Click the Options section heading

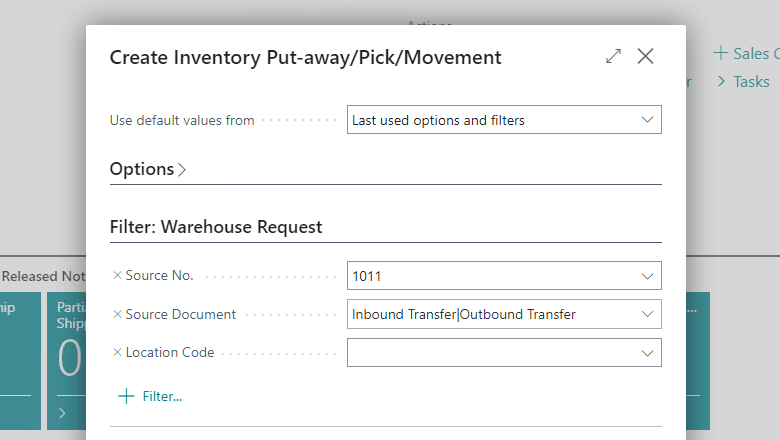(x=142, y=169)
